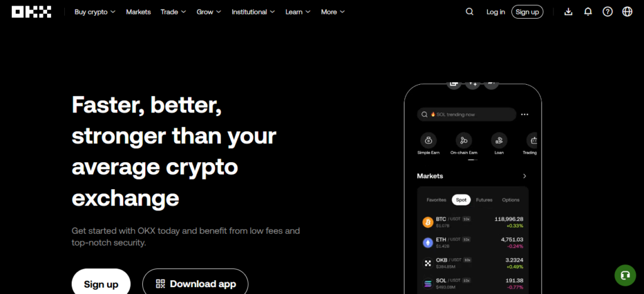Open the notifications bell icon
Screen dimensions: 644x294
click(588, 12)
